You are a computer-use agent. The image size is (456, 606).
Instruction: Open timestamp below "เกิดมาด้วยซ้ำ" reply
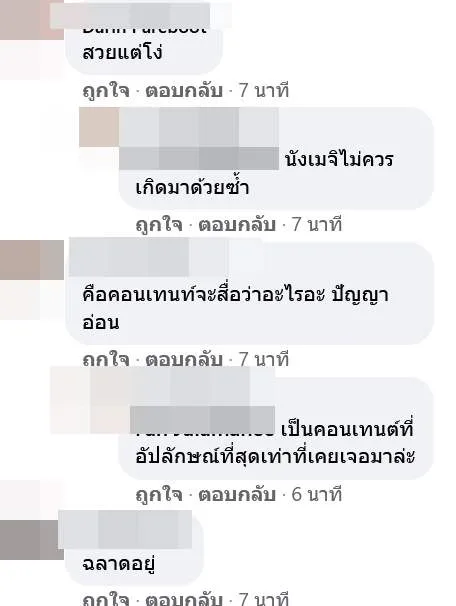[x=317, y=225]
